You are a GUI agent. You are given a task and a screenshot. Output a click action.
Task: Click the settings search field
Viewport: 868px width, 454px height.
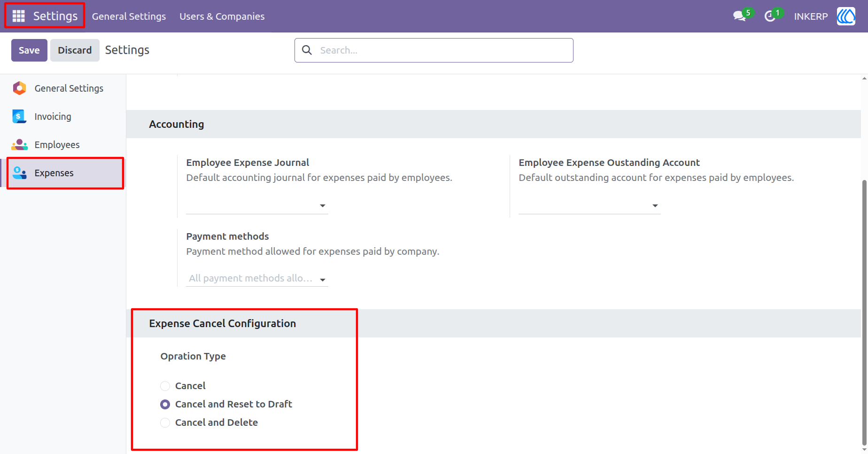[x=434, y=50]
